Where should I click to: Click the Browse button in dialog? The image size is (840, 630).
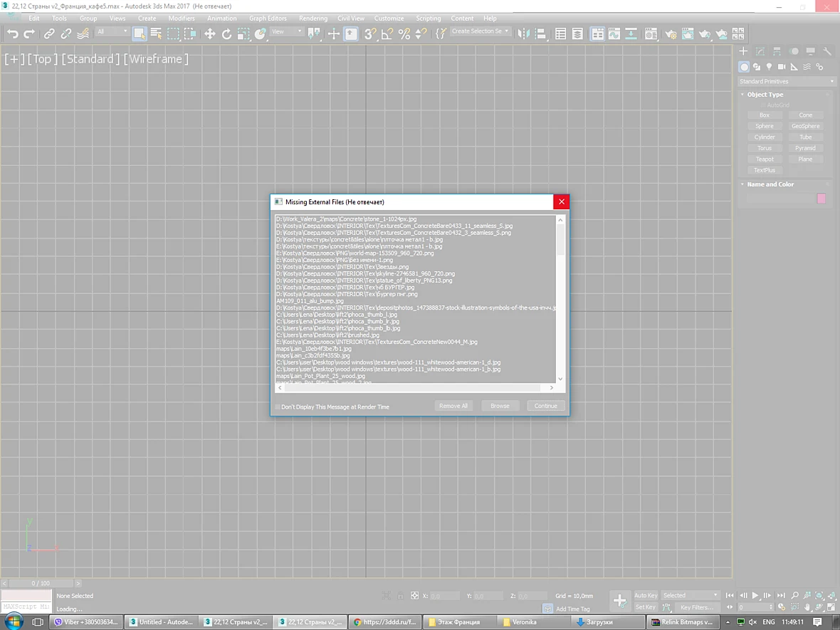coord(500,406)
